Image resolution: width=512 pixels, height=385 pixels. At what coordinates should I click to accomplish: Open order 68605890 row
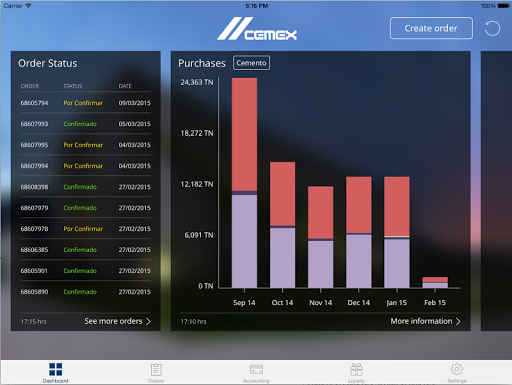click(86, 292)
